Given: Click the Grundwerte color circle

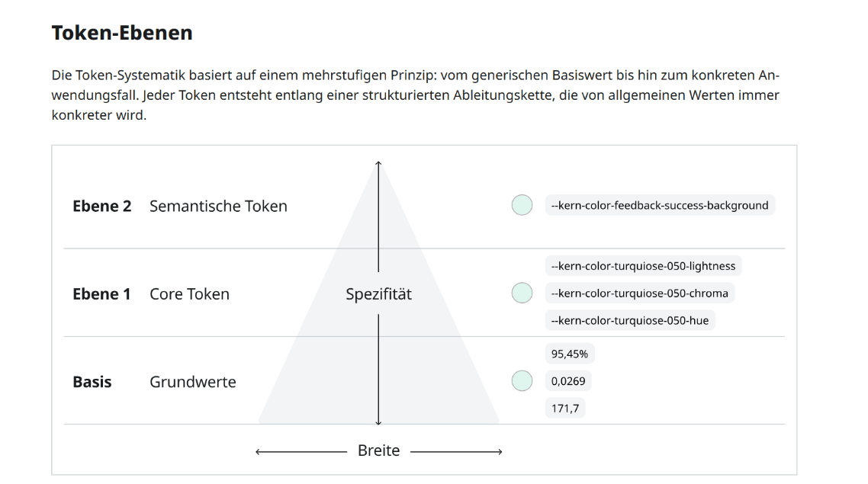Looking at the screenshot, I should pos(522,381).
